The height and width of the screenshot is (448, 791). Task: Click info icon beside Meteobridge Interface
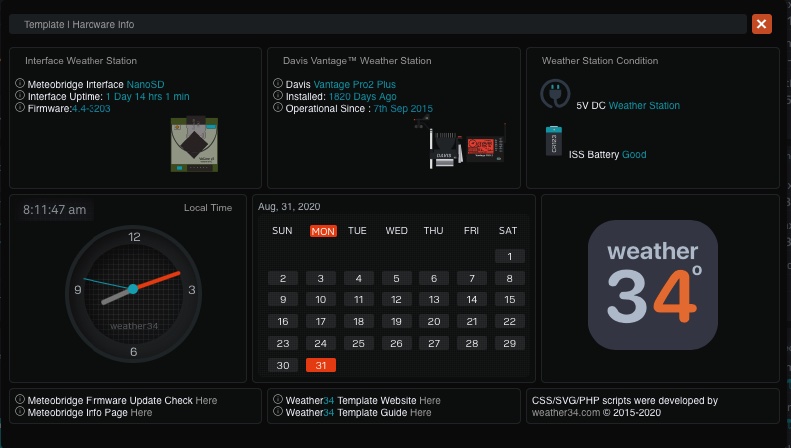[x=20, y=83]
